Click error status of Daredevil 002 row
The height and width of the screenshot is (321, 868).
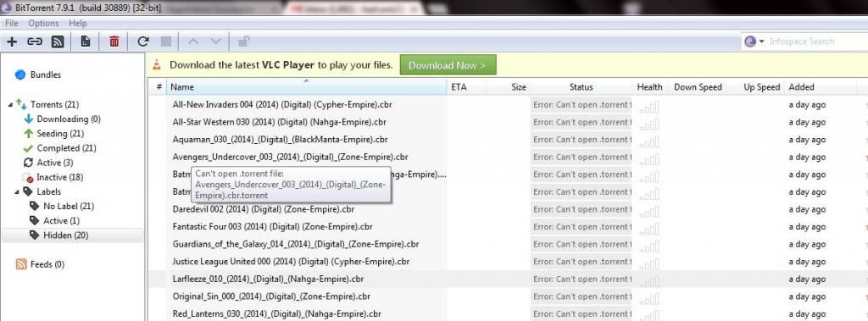[x=581, y=209]
